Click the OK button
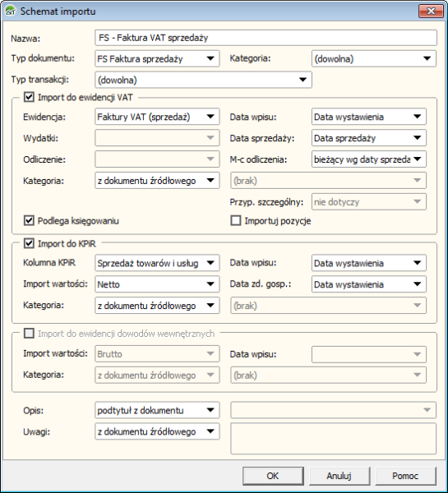The width and height of the screenshot is (448, 493). (273, 476)
